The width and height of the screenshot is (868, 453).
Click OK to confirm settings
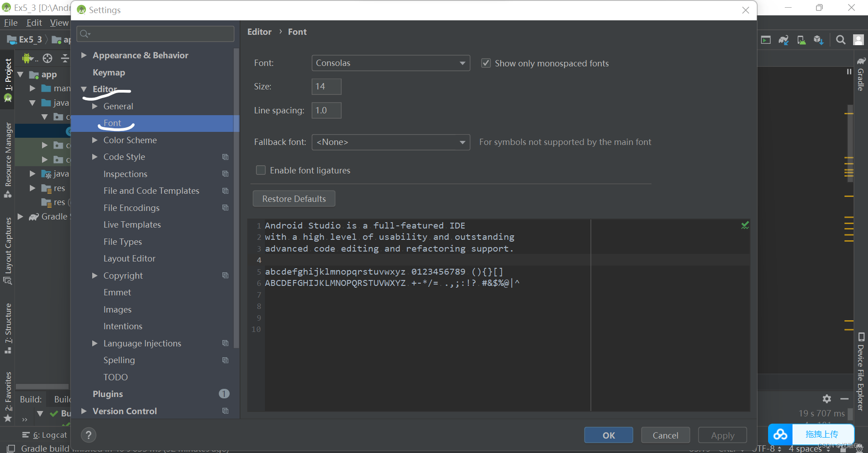point(609,435)
